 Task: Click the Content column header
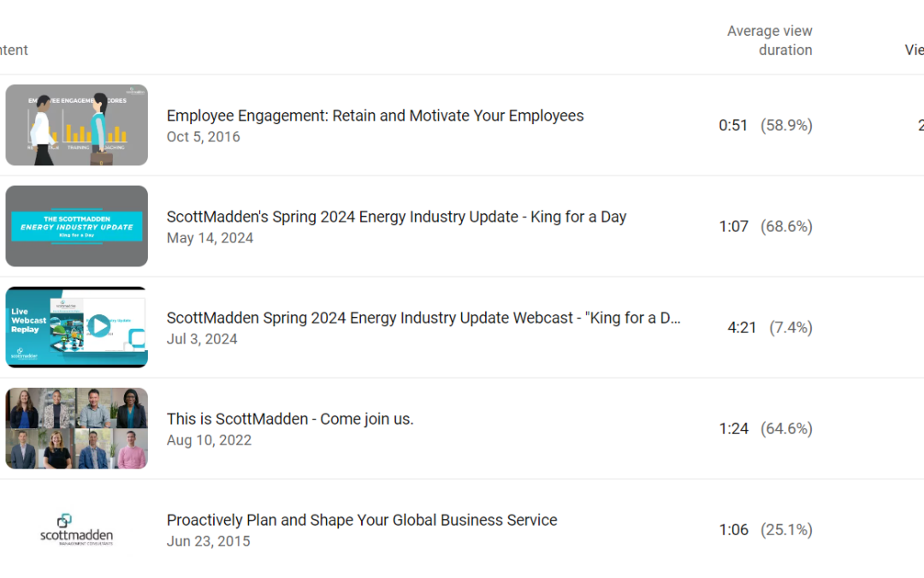(x=14, y=50)
